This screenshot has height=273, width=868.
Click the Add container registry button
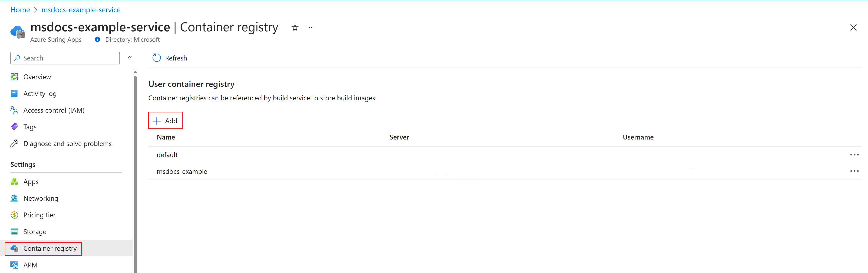165,121
